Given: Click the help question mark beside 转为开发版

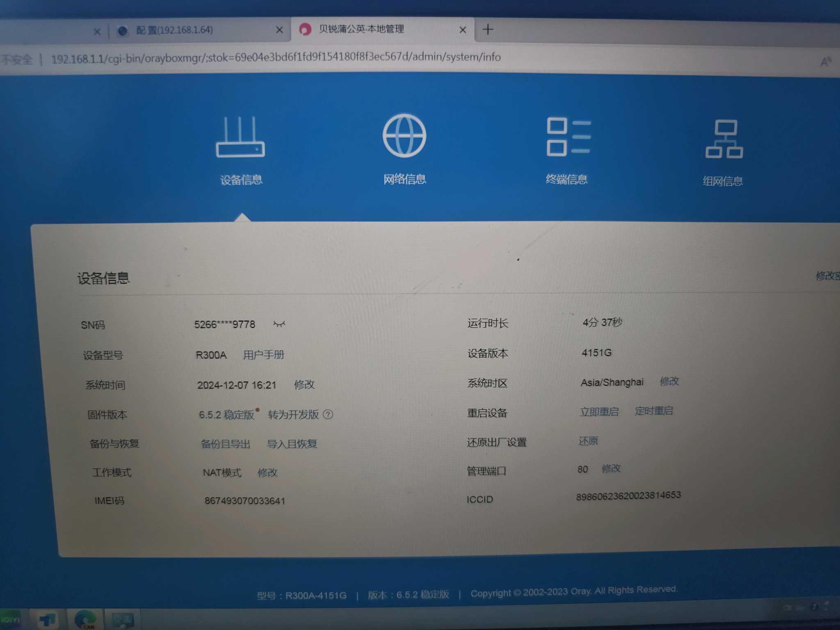Looking at the screenshot, I should [x=328, y=414].
